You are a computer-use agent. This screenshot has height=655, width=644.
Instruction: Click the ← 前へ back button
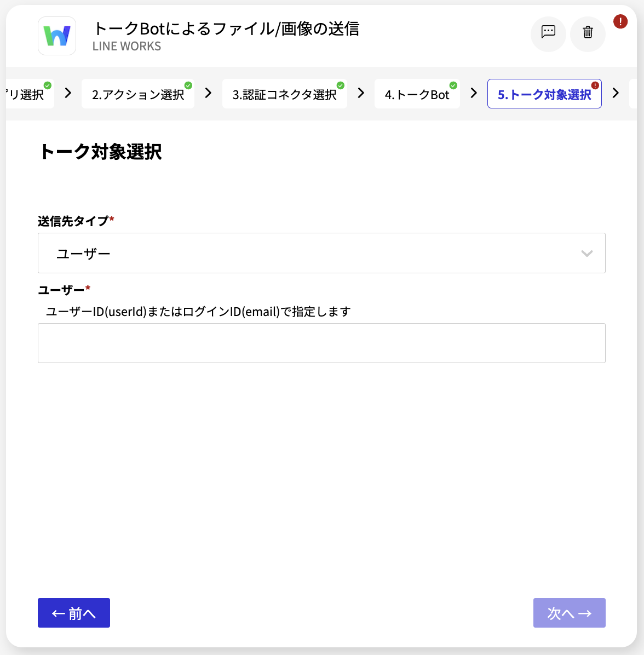[x=74, y=613]
